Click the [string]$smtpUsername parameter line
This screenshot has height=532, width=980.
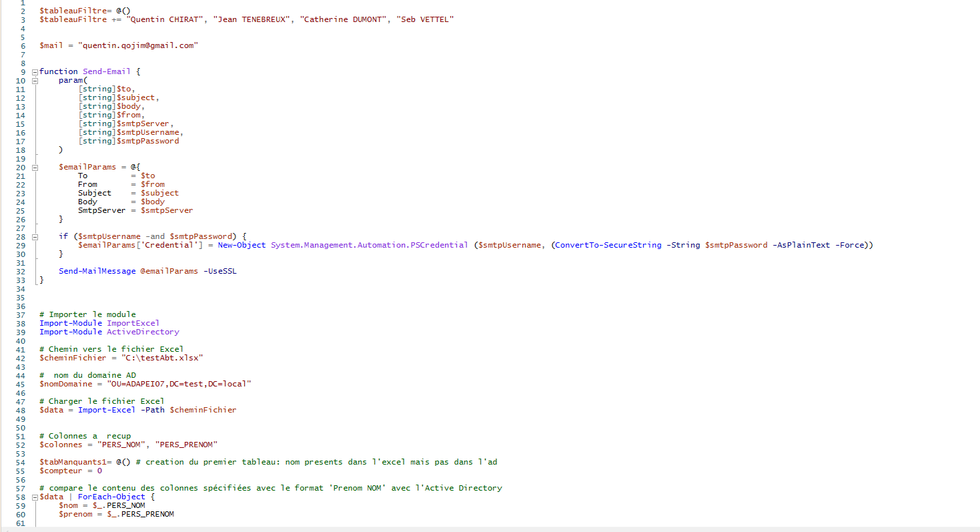coord(131,132)
